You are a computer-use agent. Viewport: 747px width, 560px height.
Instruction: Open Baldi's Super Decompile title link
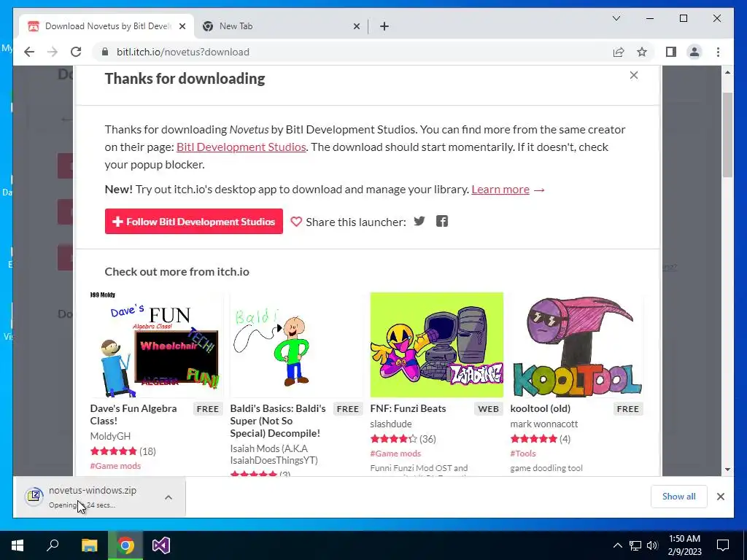278,421
